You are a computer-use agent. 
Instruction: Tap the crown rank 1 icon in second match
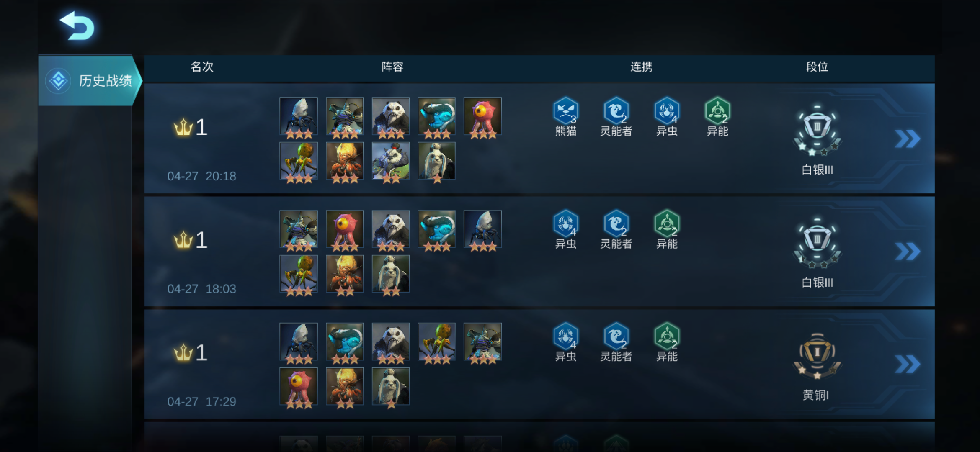183,240
